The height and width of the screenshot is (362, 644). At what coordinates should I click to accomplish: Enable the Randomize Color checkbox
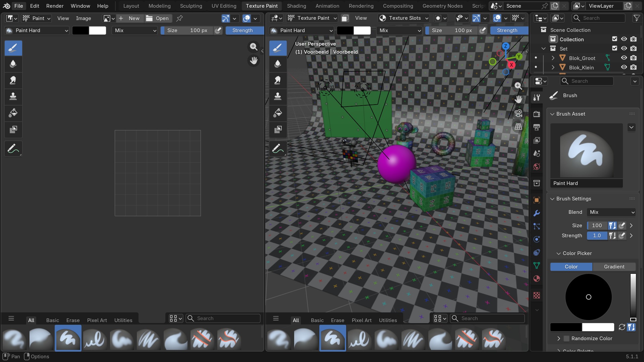click(567, 339)
